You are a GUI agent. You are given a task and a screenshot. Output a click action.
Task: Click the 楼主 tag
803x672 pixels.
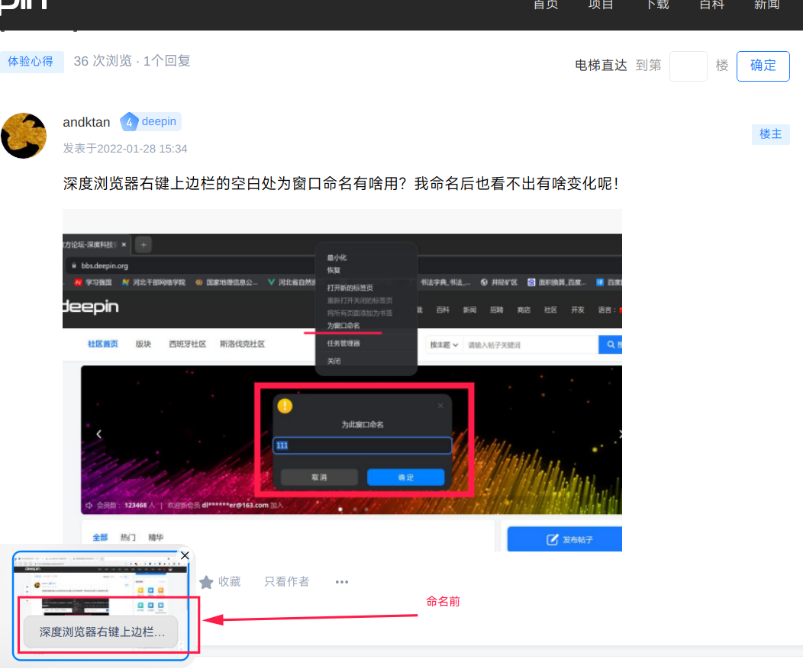771,134
